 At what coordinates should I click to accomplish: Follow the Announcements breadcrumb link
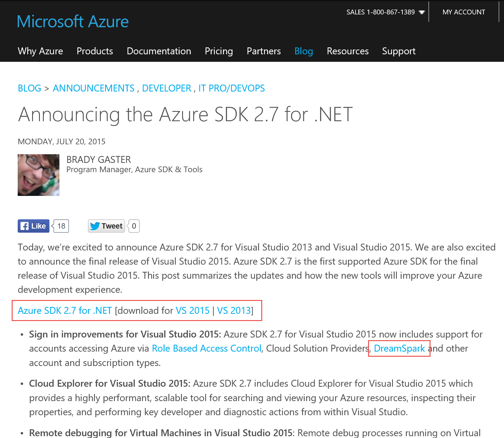point(94,88)
